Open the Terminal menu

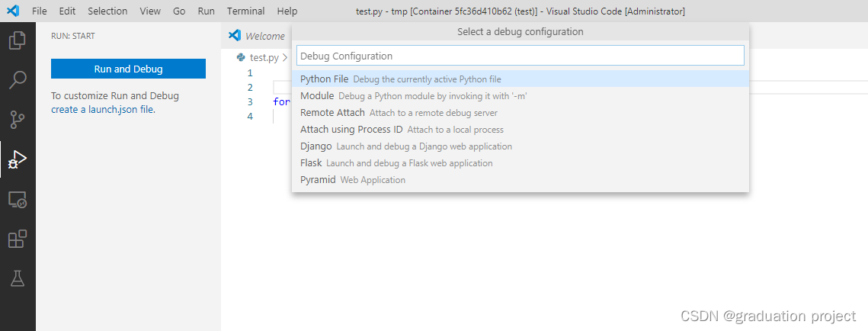246,11
